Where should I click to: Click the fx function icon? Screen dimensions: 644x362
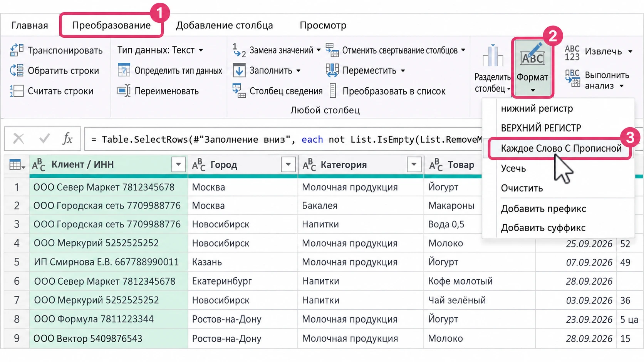[67, 138]
